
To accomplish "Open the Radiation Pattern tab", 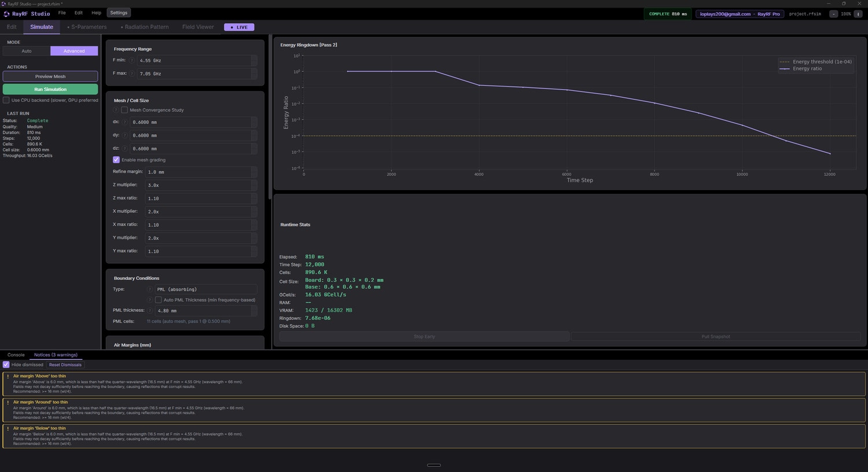I will click(145, 27).
